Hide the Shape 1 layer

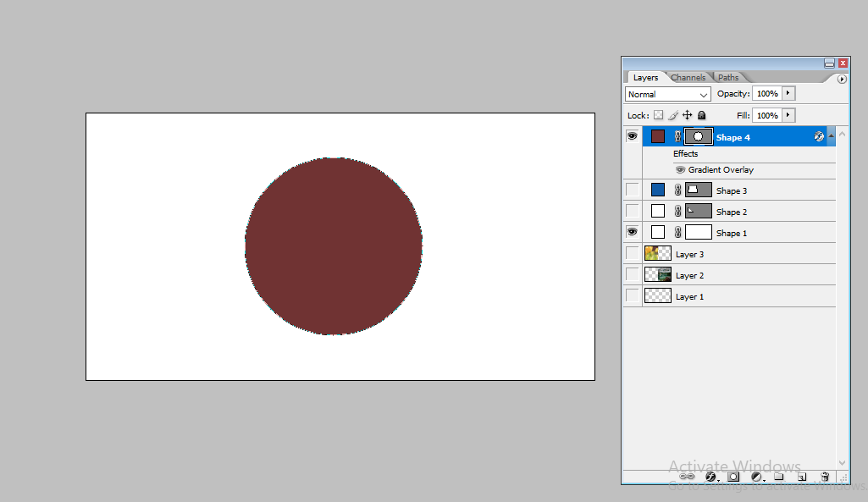[633, 232]
